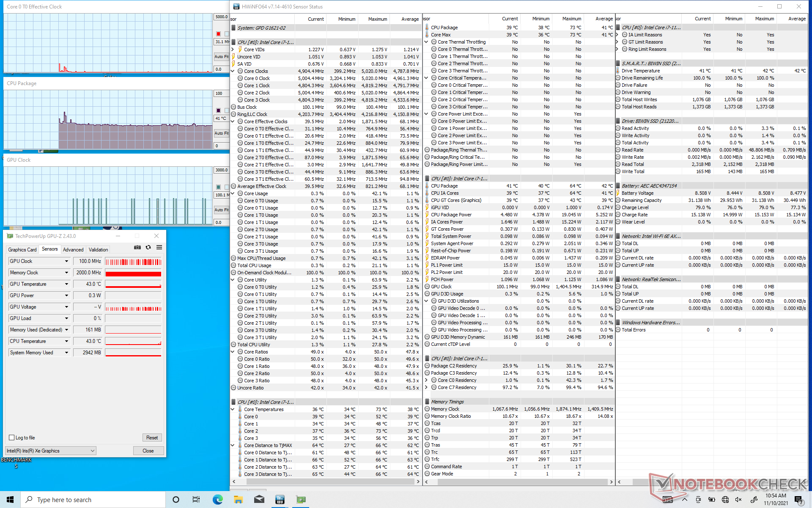
Task: Click the Meet Now tray icon
Action: point(698,500)
